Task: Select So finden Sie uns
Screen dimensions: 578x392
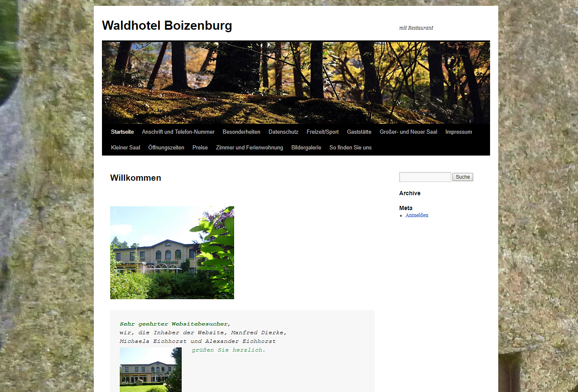Action: pyautogui.click(x=351, y=148)
